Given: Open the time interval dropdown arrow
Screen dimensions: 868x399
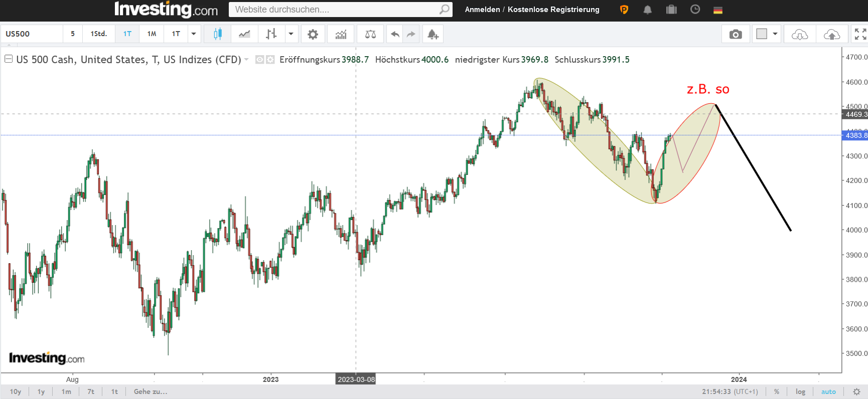Looking at the screenshot, I should pos(194,34).
